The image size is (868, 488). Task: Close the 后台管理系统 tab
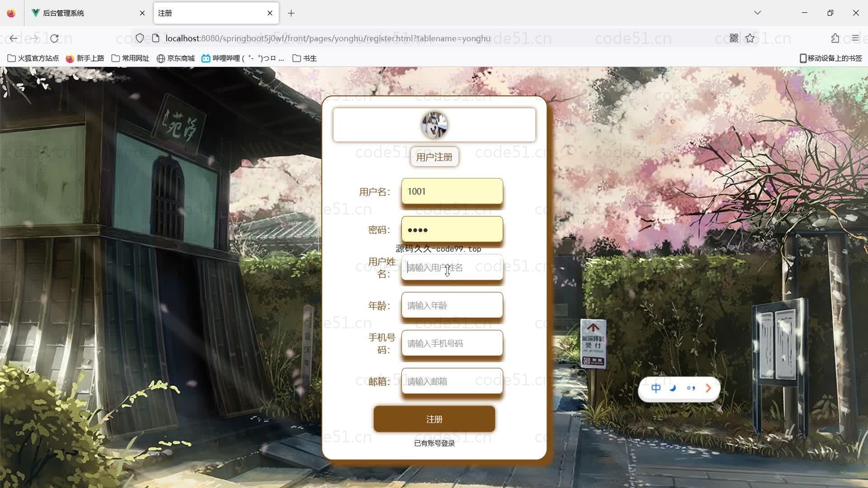142,13
